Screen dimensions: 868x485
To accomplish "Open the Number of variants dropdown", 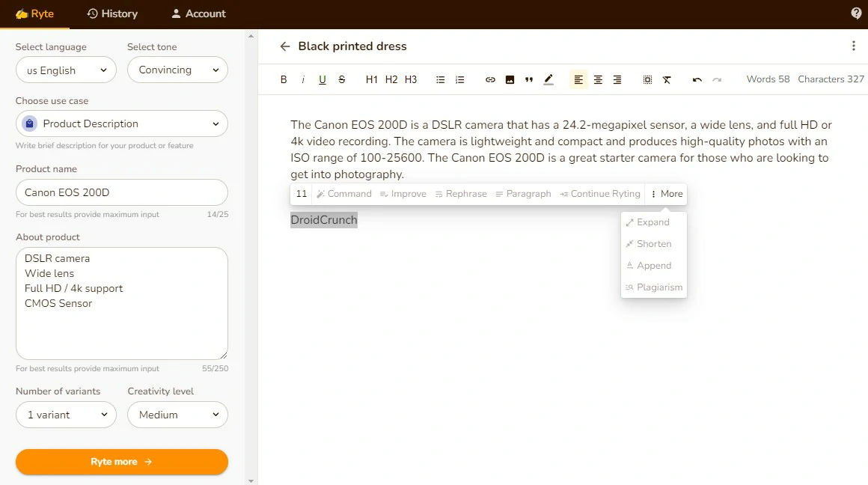I will tap(66, 415).
